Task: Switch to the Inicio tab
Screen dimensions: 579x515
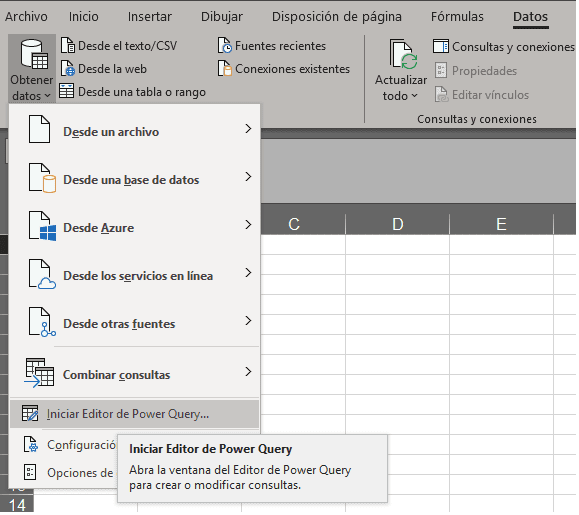Action: [84, 17]
